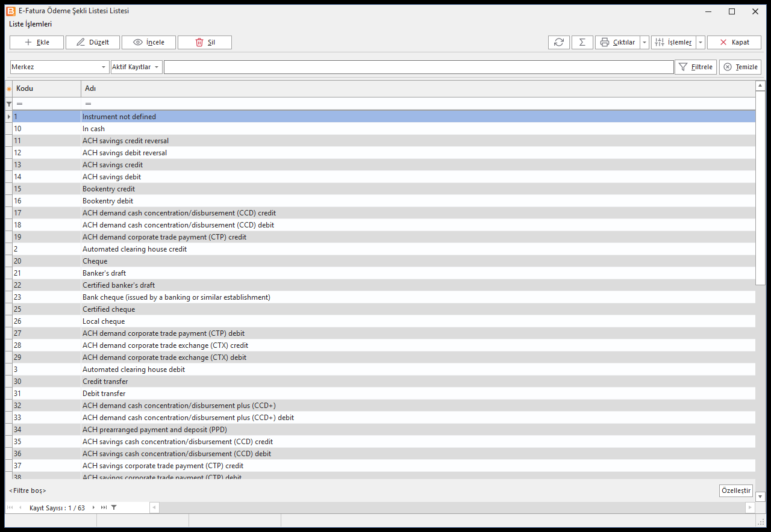
Task: Expand the Çıktılar dropdown arrow
Action: [x=645, y=42]
